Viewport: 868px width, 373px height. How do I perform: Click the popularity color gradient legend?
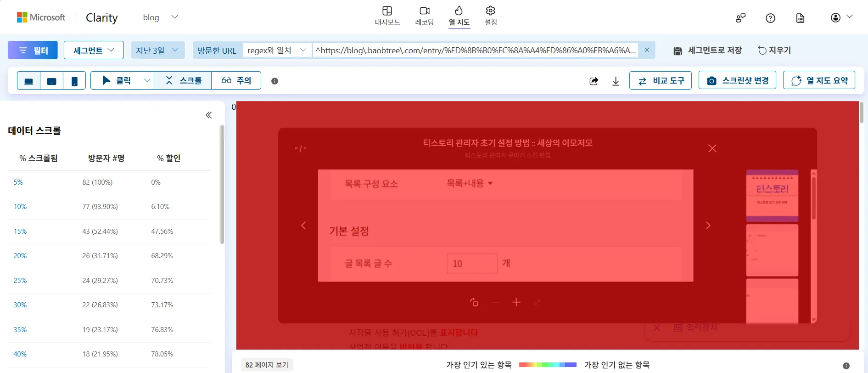[x=548, y=365]
